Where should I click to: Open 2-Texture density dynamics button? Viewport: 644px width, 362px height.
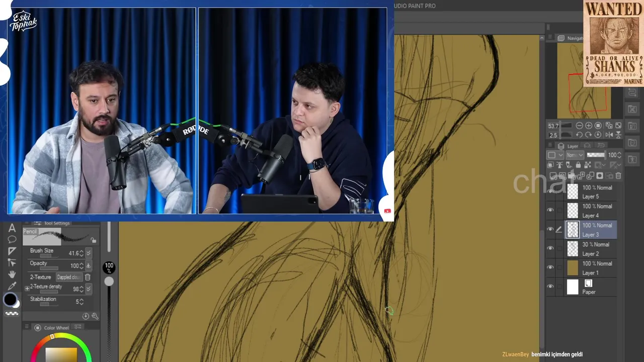[89, 289]
